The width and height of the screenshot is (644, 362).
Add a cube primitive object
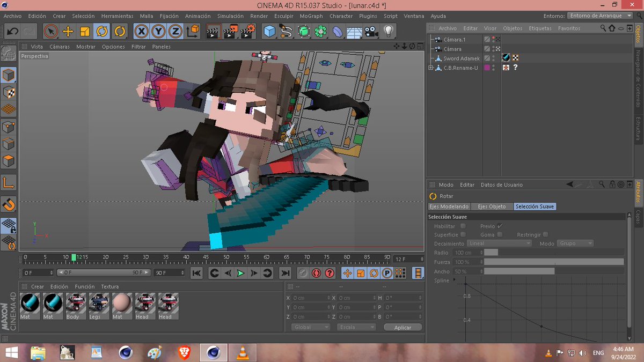click(x=269, y=31)
